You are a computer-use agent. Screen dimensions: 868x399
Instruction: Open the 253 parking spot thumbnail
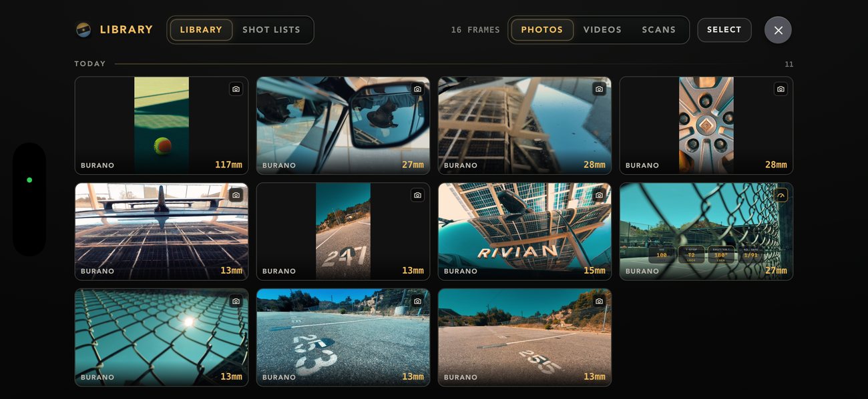(343, 338)
